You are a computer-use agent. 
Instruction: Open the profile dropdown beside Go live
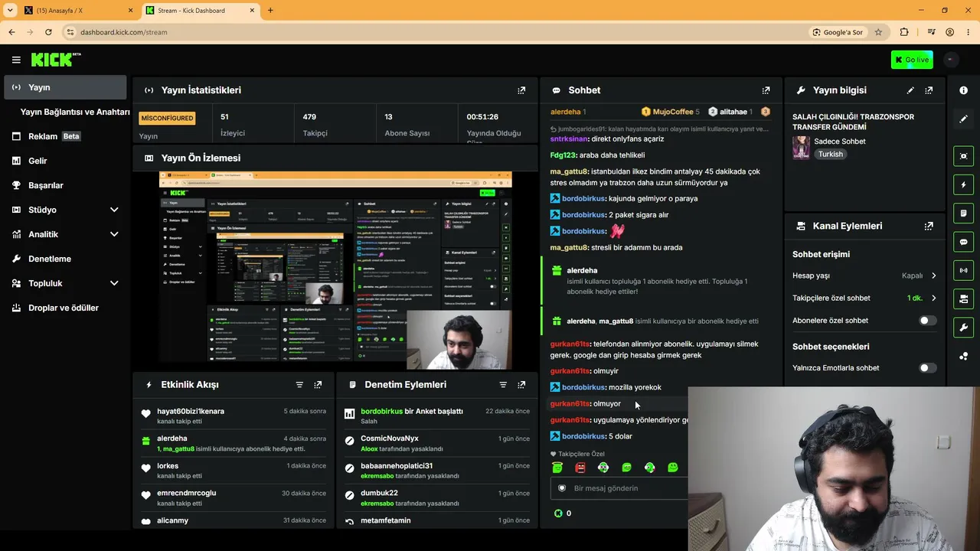pyautogui.click(x=950, y=60)
